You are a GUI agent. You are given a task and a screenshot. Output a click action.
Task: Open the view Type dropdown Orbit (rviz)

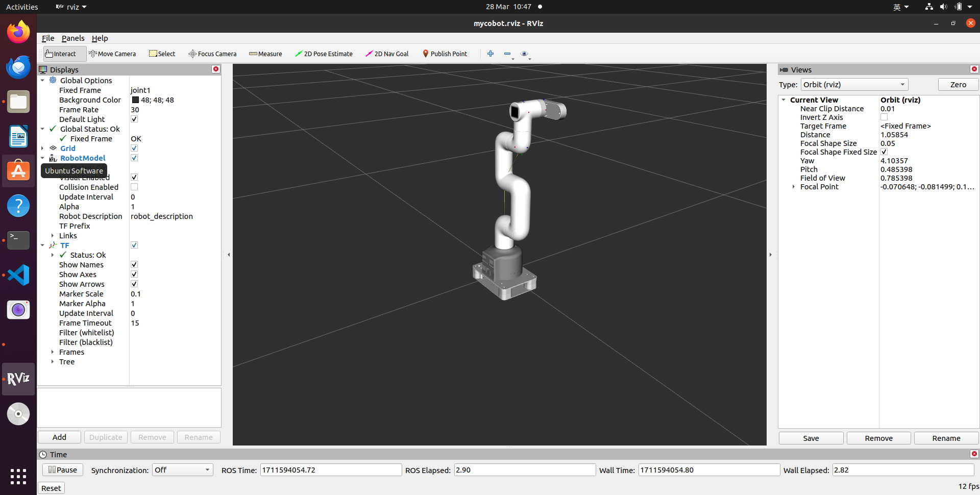tap(854, 85)
